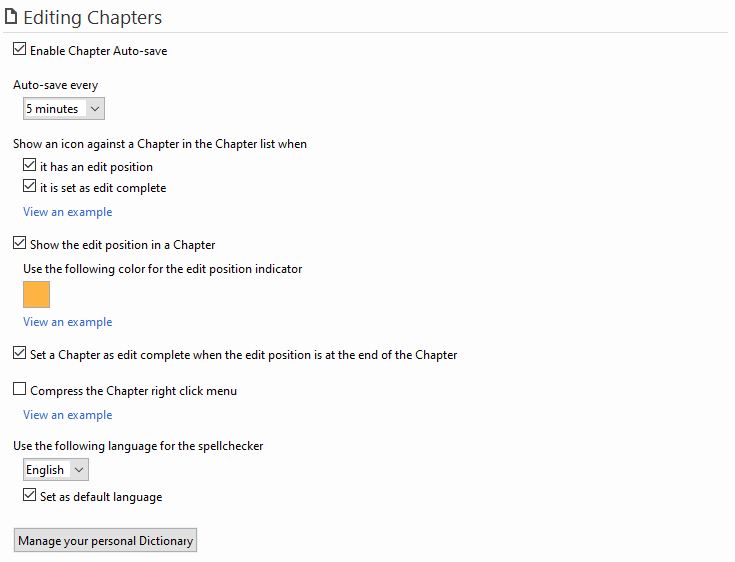Enable Compress the Chapter right click menu

coord(19,389)
